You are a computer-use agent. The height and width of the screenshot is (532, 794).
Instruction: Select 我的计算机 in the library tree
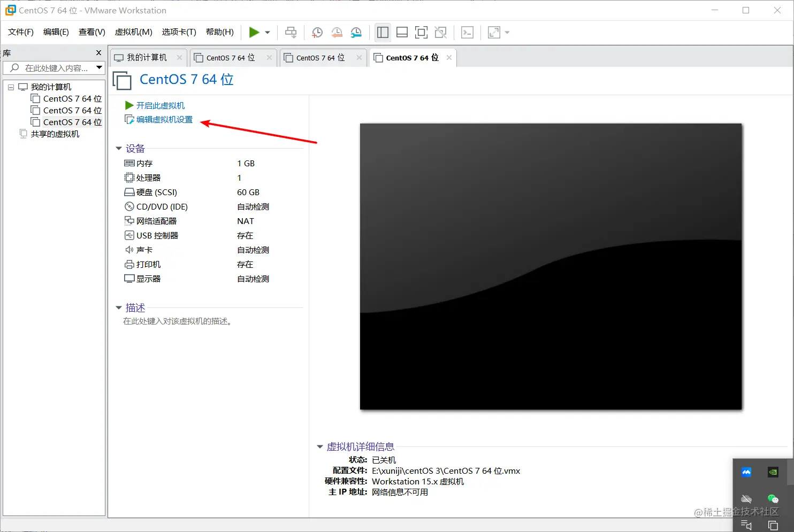click(51, 87)
